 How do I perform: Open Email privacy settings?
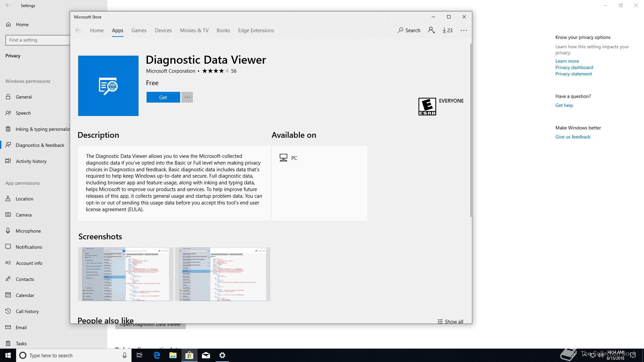pos(35,327)
